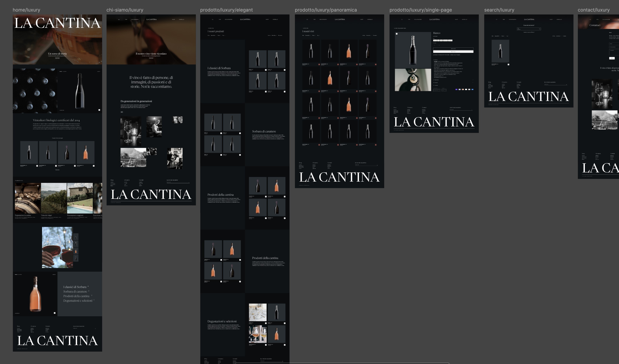Select the contact/luxury frame label
The image size is (619, 364).
(x=593, y=10)
